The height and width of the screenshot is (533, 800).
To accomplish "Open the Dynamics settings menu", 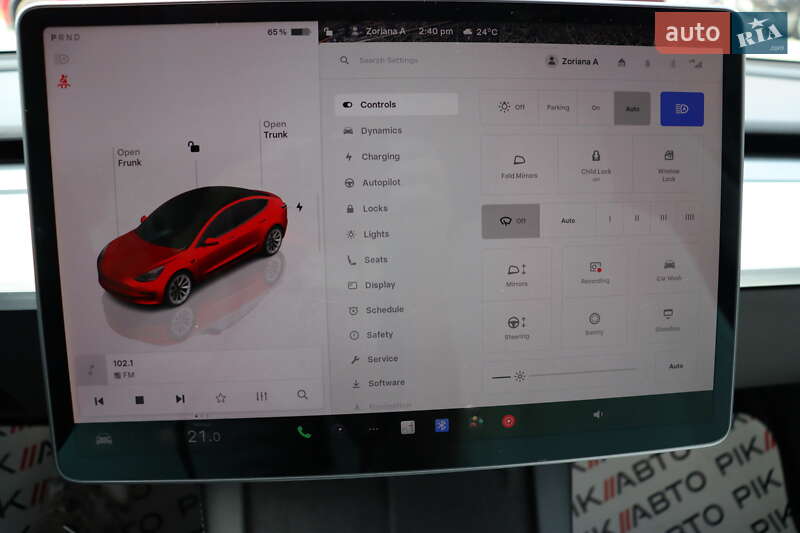I will pyautogui.click(x=373, y=131).
